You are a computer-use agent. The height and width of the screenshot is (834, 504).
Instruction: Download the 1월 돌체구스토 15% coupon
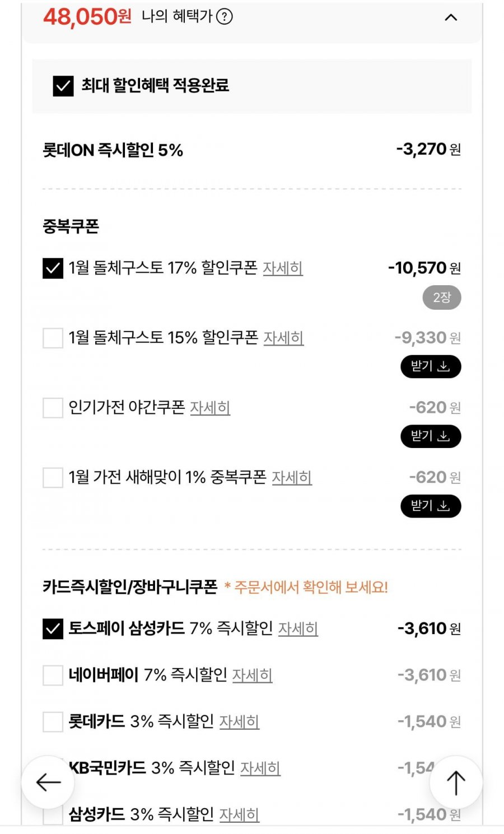click(x=431, y=367)
